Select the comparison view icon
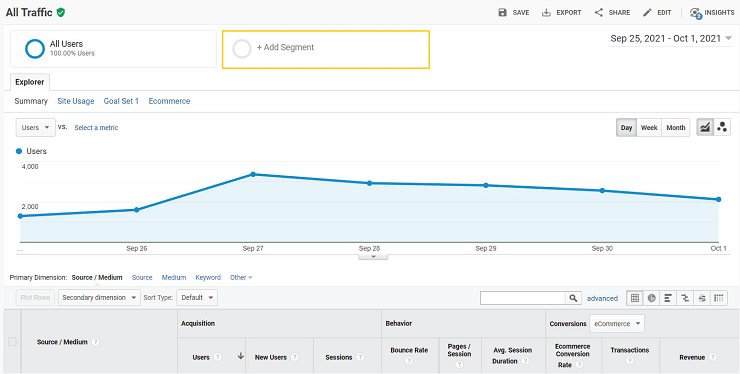This screenshot has width=740, height=374. (x=685, y=298)
